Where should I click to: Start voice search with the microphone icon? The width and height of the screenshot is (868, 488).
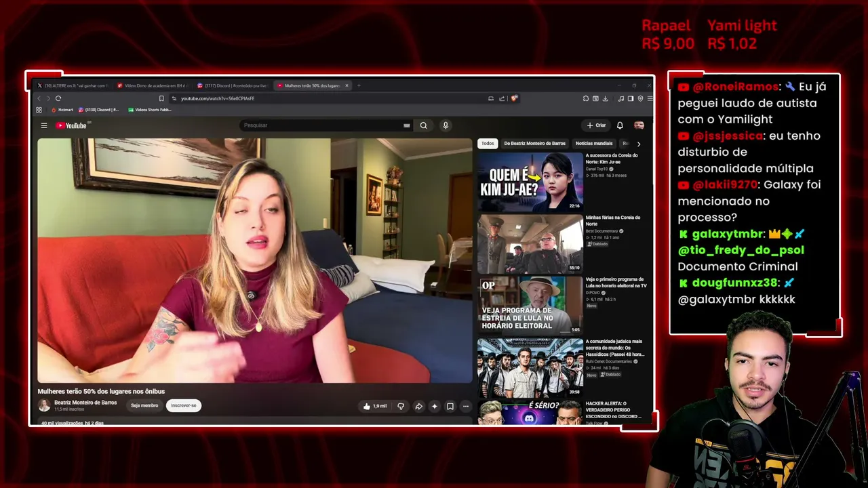446,125
